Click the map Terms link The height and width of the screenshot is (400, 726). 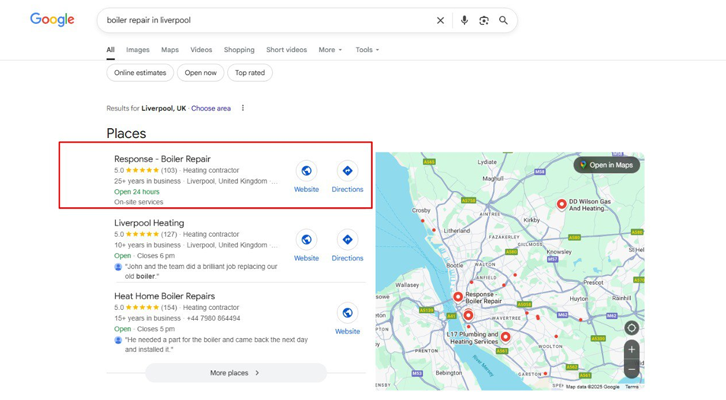(632, 387)
